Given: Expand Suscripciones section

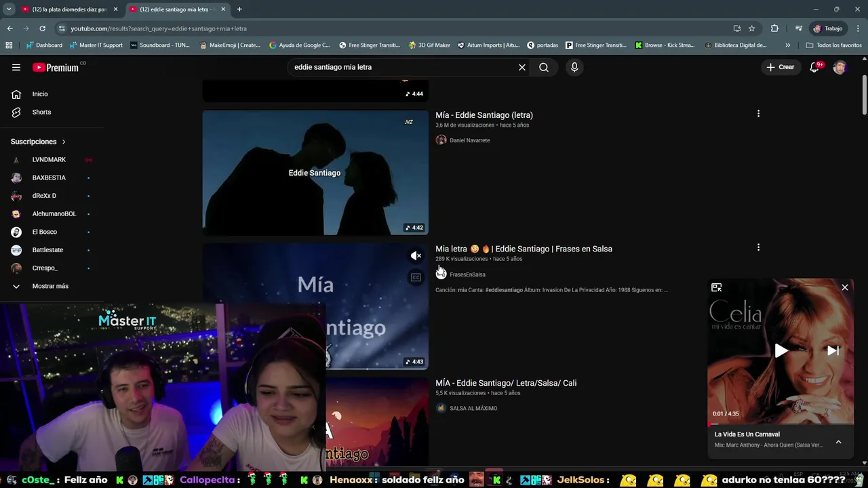Looking at the screenshot, I should click(38, 142).
